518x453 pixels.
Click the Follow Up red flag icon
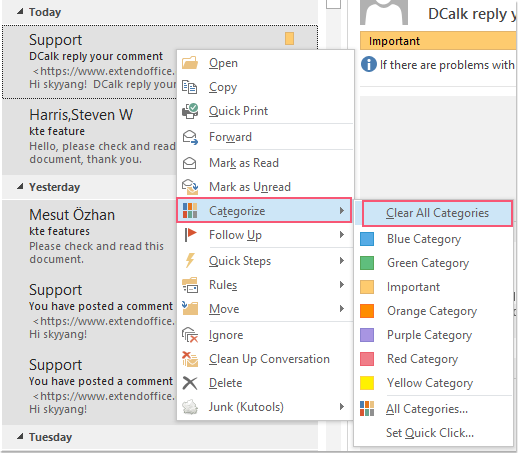[191, 235]
